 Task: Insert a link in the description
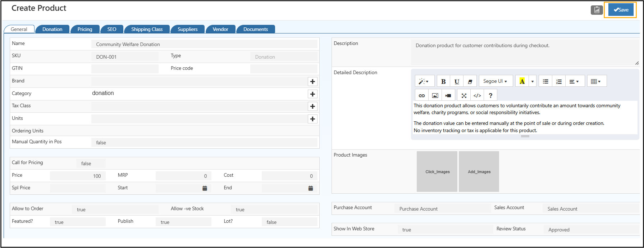click(422, 95)
